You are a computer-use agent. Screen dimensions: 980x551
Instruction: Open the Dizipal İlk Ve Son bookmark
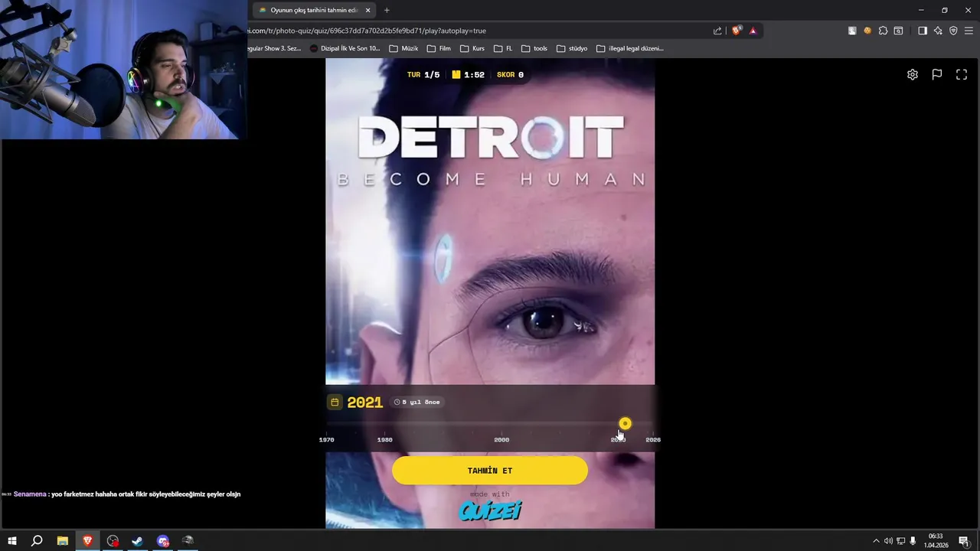coord(345,48)
